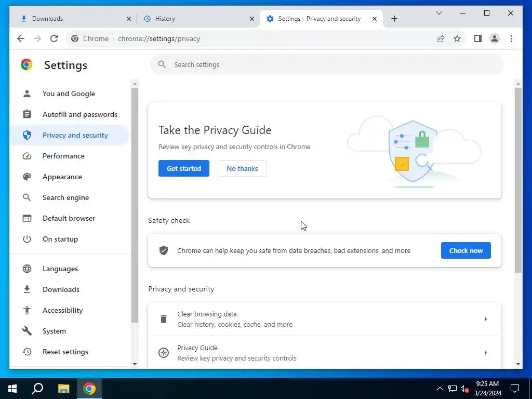Share this page icon in address bar
The image size is (532, 399).
[x=441, y=38]
